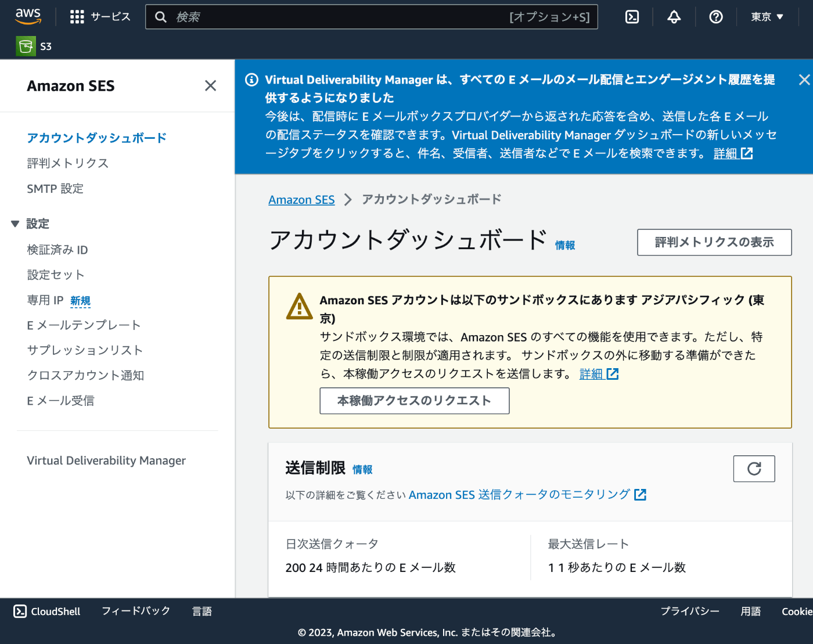
Task: Select the 最大送信レート label
Action: 588,544
